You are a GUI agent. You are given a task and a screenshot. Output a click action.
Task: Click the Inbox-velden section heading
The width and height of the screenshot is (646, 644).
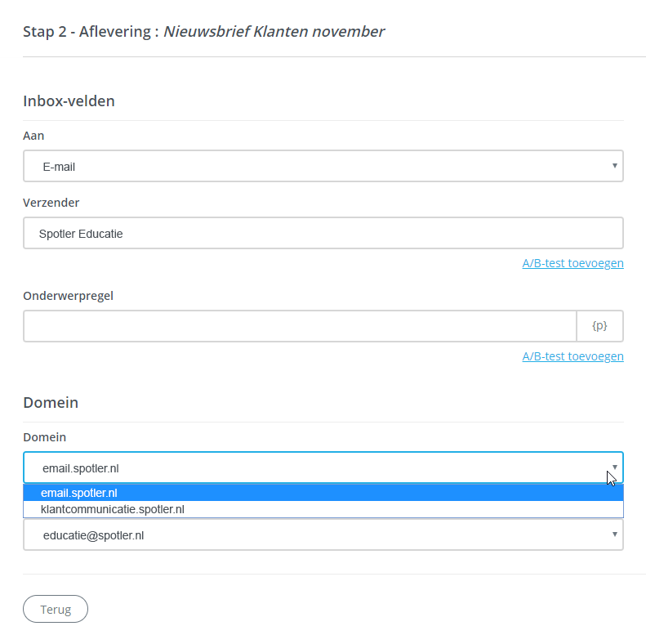(x=69, y=101)
